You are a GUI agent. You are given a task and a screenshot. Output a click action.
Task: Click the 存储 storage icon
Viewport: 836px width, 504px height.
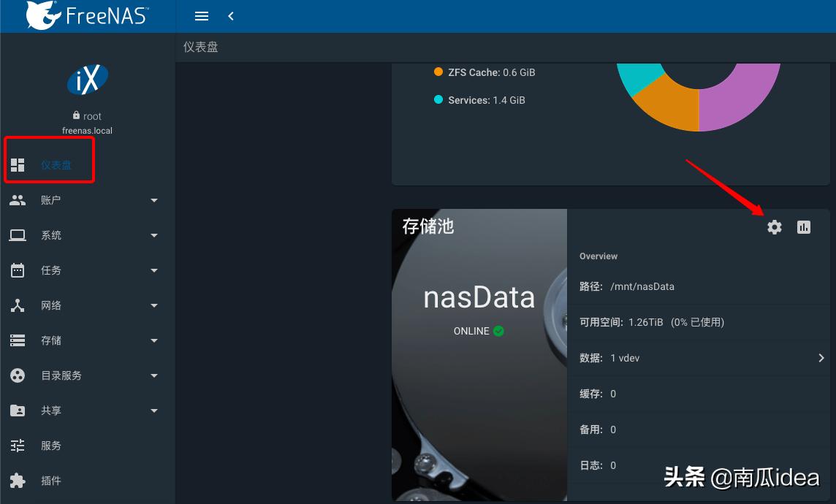point(18,340)
